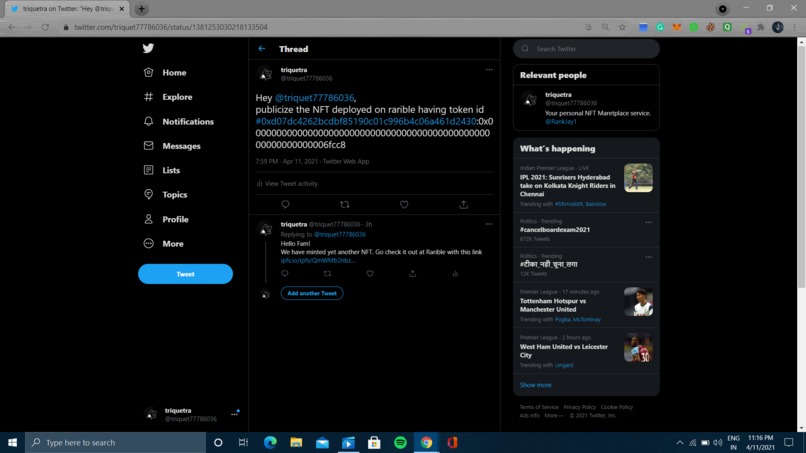Click the blue Tweet button

[x=185, y=274]
